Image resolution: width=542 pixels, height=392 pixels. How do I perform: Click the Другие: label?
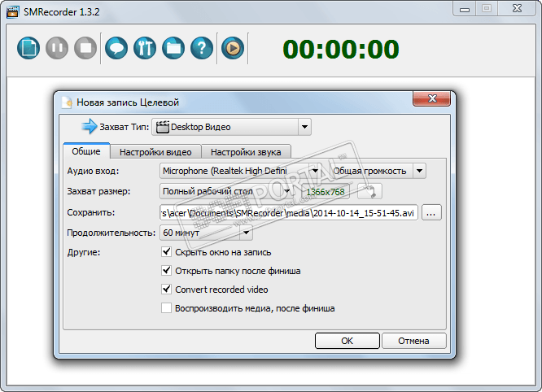point(84,252)
